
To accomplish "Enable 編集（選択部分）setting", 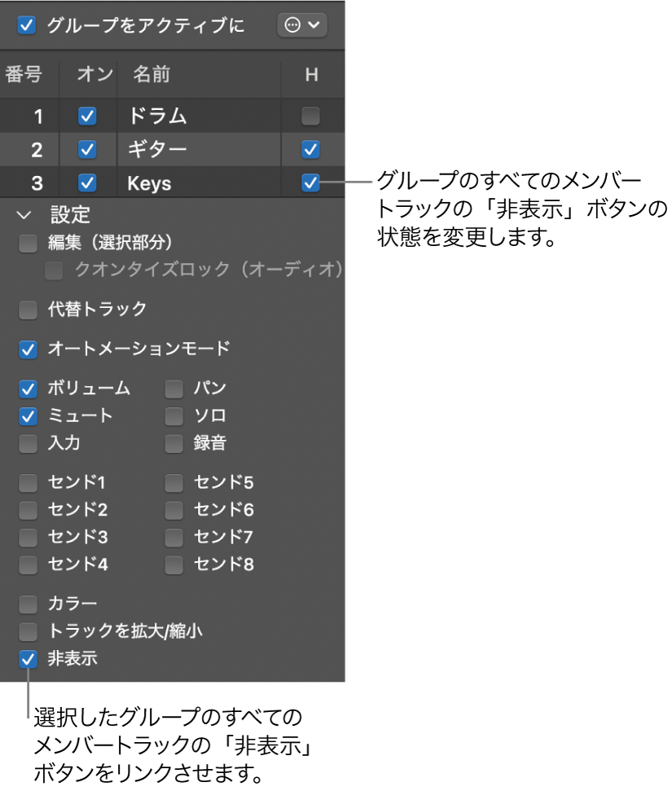I will (x=27, y=242).
